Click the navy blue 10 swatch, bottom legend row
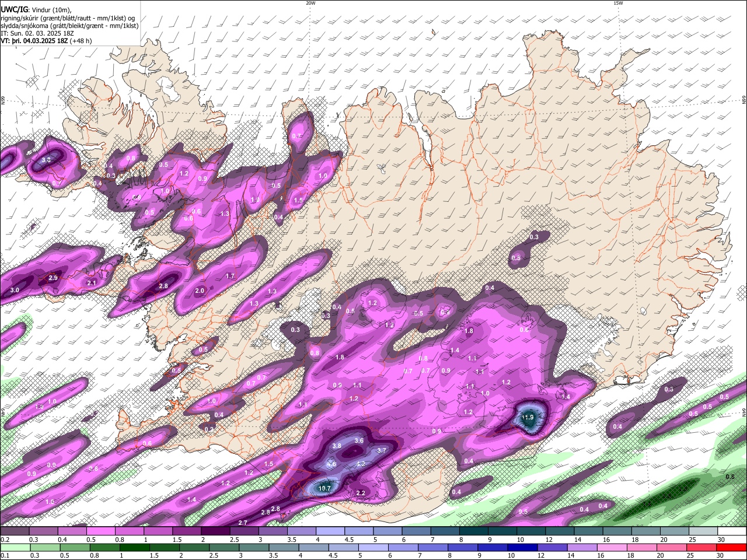Viewport: 747px width, 560px height. point(522,547)
